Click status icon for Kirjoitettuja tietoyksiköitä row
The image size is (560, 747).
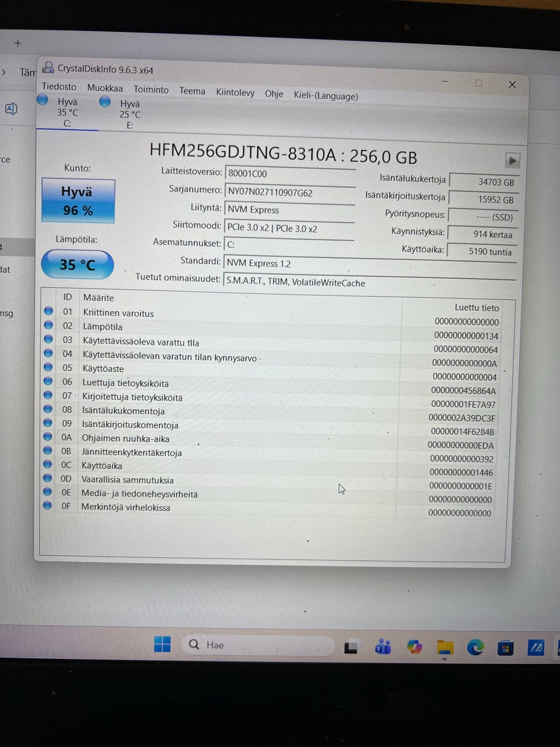(x=48, y=395)
